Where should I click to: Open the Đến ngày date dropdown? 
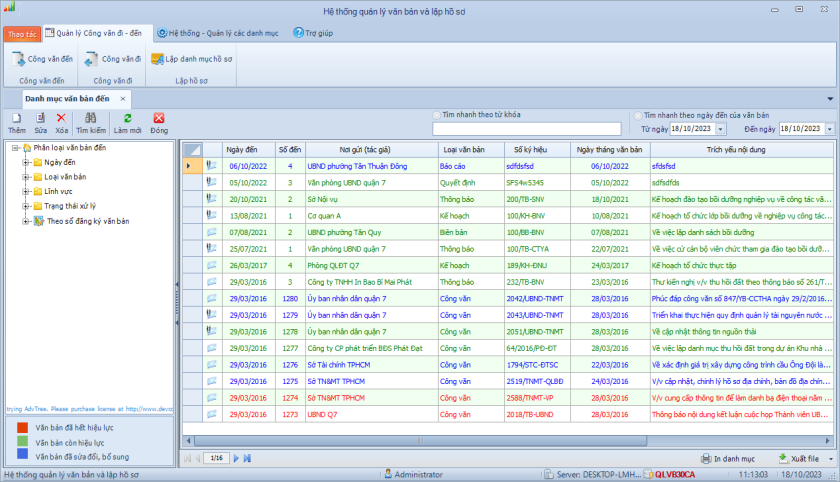click(x=828, y=129)
